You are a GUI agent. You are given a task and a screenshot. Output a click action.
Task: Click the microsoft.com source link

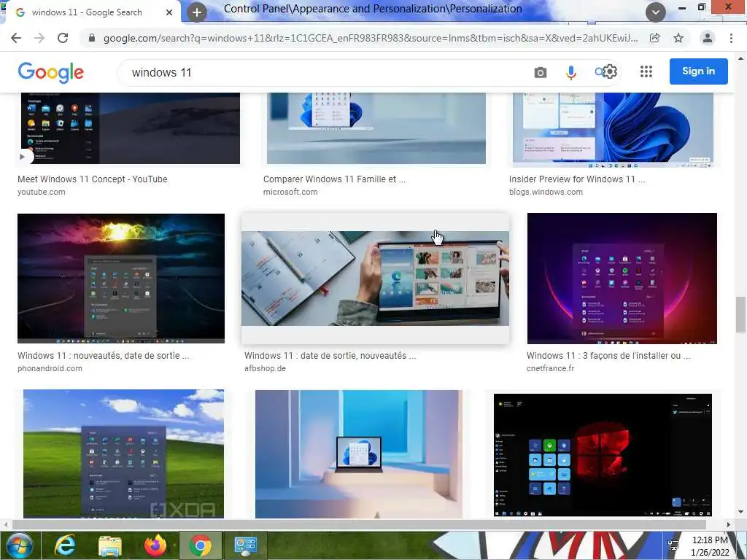[290, 192]
